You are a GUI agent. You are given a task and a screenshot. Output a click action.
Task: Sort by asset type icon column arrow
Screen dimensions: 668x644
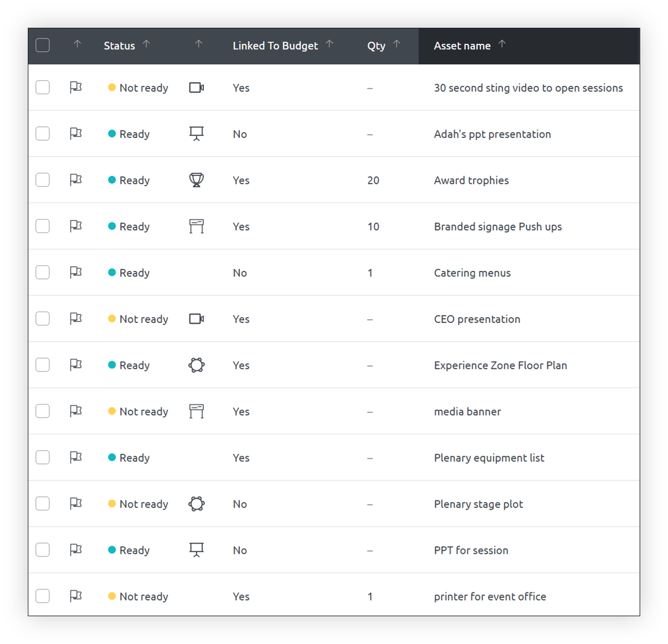coord(198,44)
